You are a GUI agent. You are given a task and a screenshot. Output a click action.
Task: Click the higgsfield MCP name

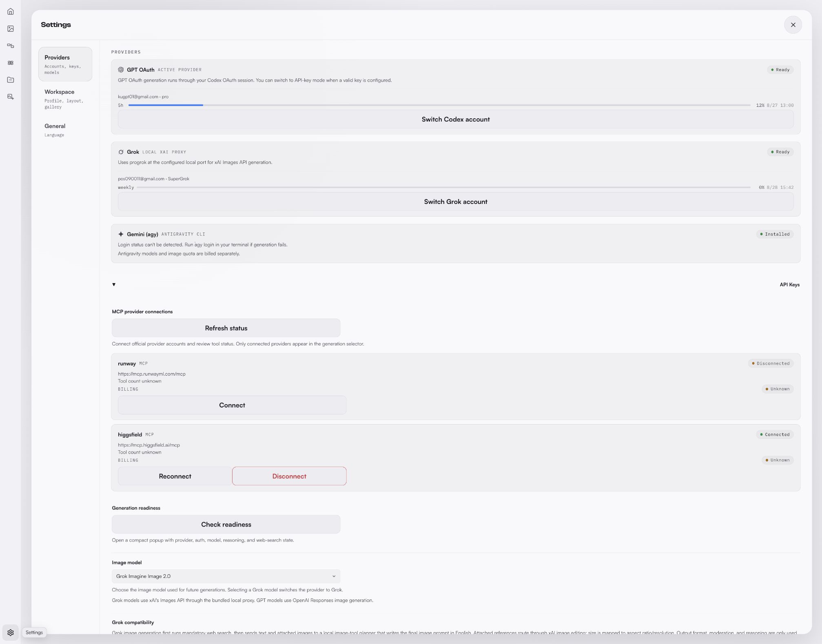coord(130,435)
